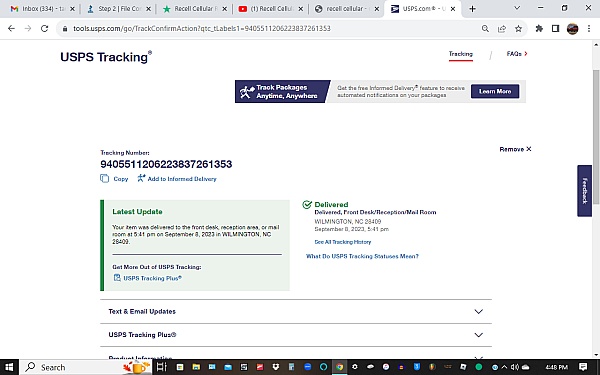Click the browser reload icon
Screen dimensions: 600x375
(x=44, y=28)
